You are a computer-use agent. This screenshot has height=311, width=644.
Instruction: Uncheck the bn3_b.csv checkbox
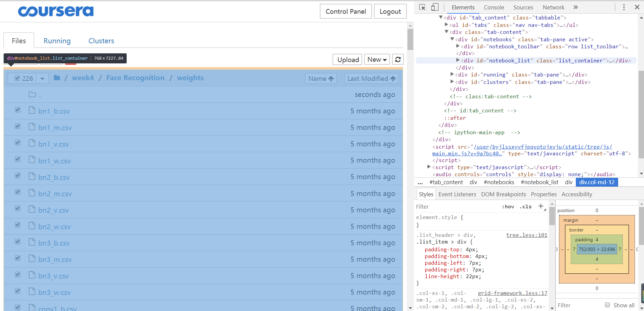pos(18,242)
